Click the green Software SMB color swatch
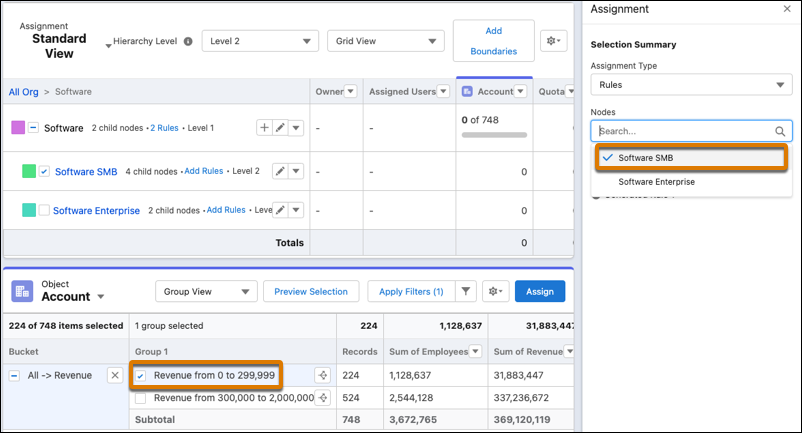This screenshot has width=802, height=433. [29, 171]
